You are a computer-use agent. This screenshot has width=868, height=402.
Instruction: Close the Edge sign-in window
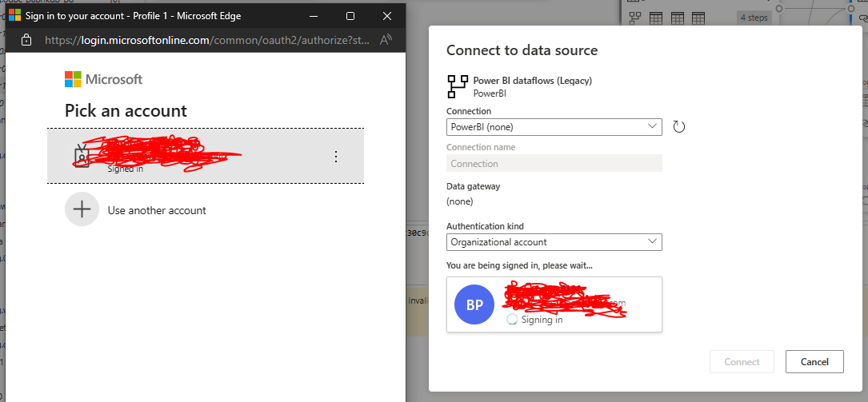(x=387, y=16)
